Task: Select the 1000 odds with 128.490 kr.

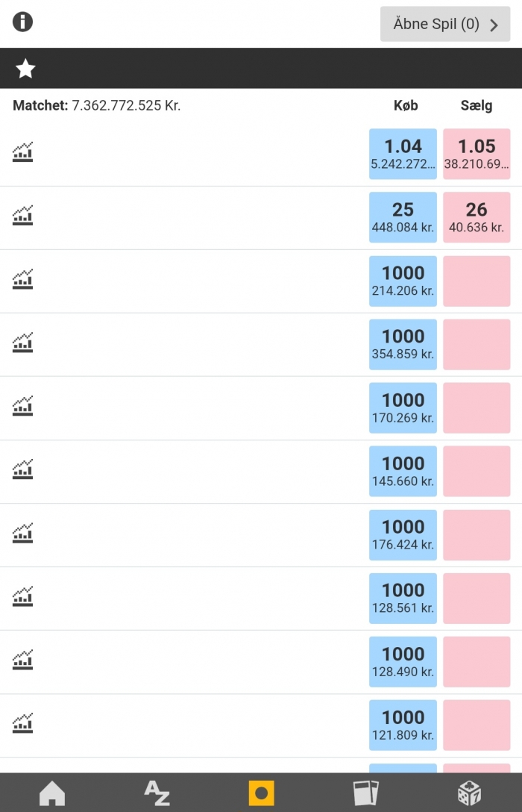Action: click(x=403, y=662)
